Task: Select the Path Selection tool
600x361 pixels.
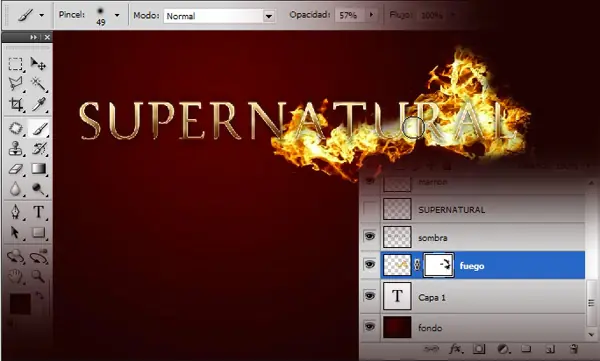Action: coord(15,232)
